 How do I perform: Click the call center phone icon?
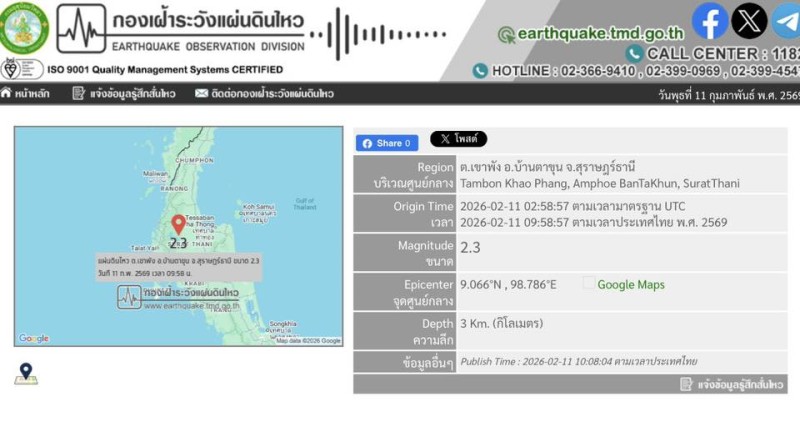[x=634, y=53]
